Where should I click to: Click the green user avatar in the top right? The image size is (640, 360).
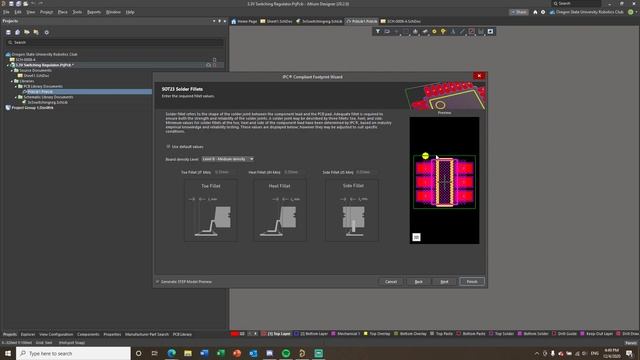coord(631,12)
